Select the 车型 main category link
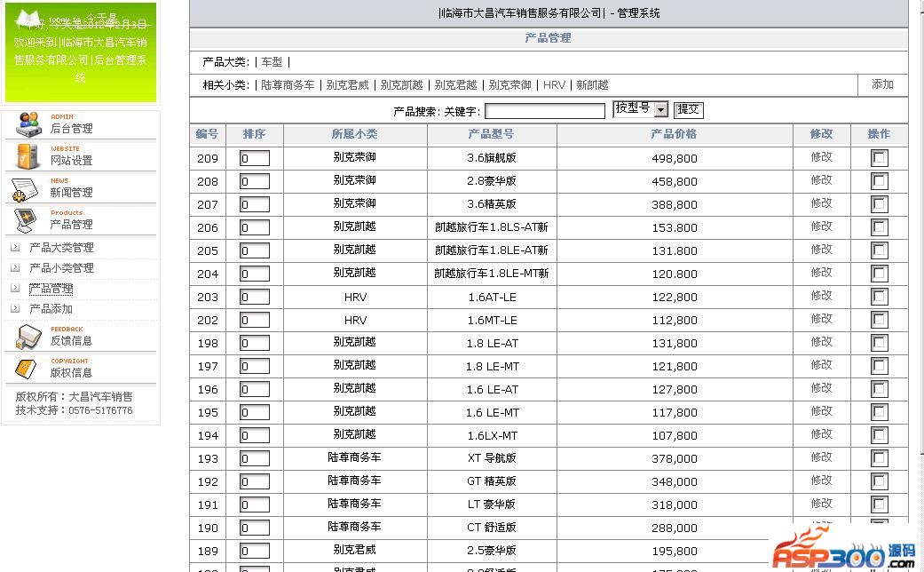This screenshot has width=924, height=572. [272, 62]
